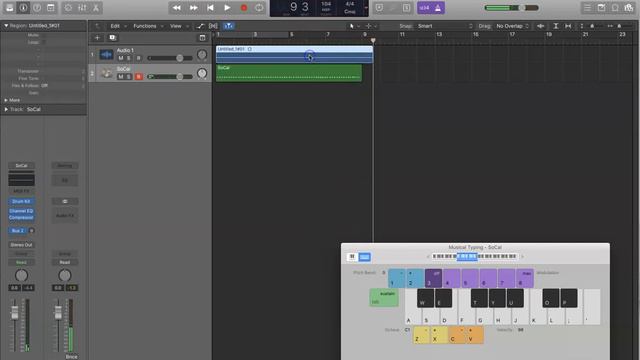The height and width of the screenshot is (360, 640).
Task: Open the Compressor plug-in slot
Action: pyautogui.click(x=21, y=218)
